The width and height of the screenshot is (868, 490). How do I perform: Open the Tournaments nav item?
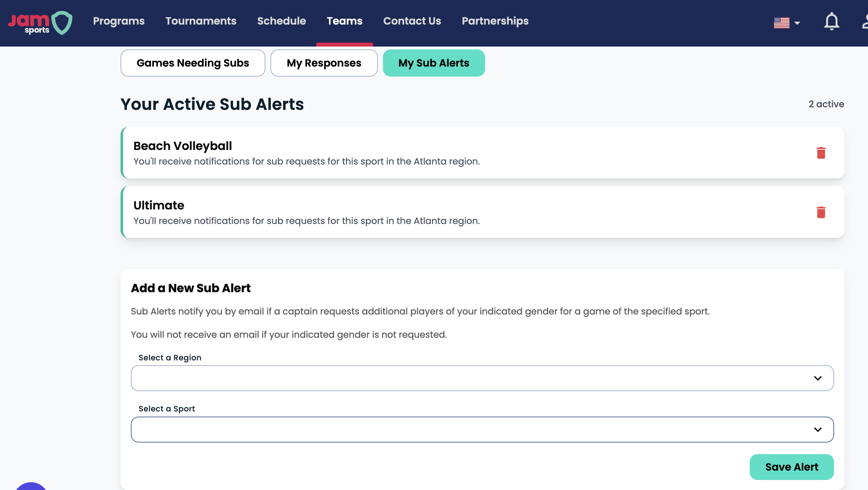[201, 21]
